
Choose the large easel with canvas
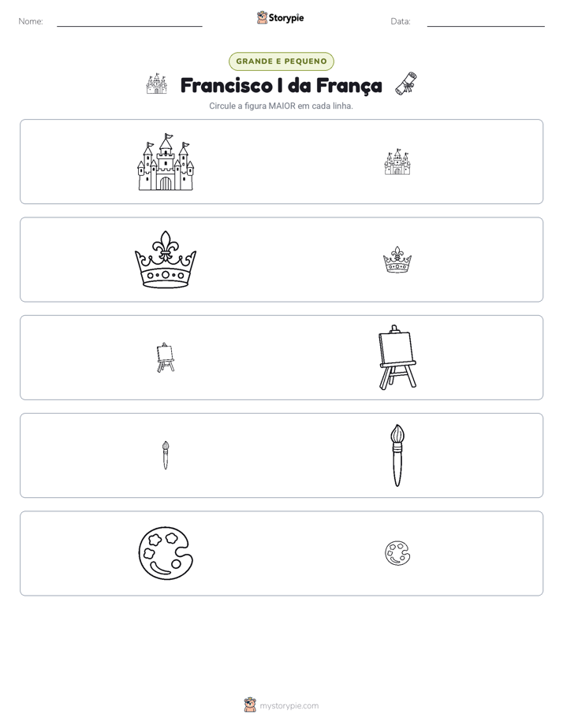(x=397, y=357)
